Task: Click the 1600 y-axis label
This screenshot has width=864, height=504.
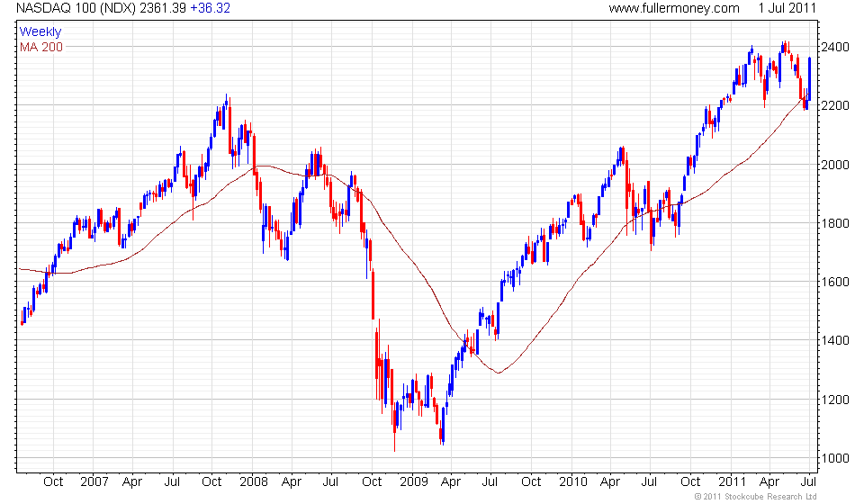Action: (835, 282)
